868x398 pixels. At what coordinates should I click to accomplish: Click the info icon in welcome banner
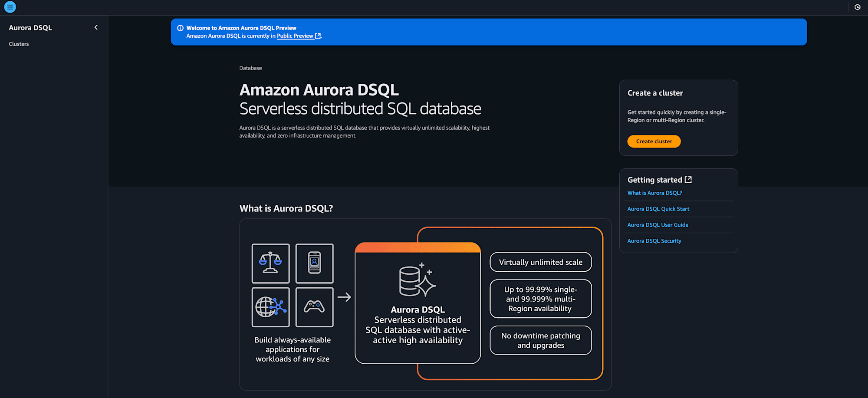point(180,28)
